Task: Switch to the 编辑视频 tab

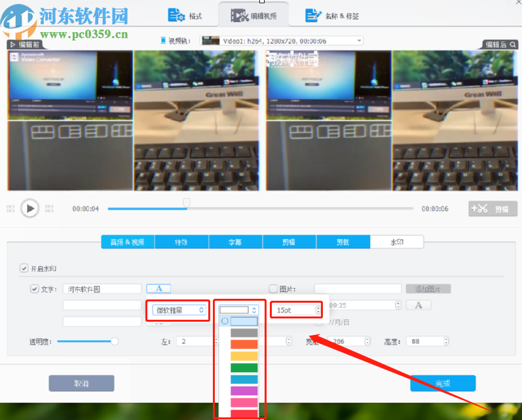Action: [253, 16]
